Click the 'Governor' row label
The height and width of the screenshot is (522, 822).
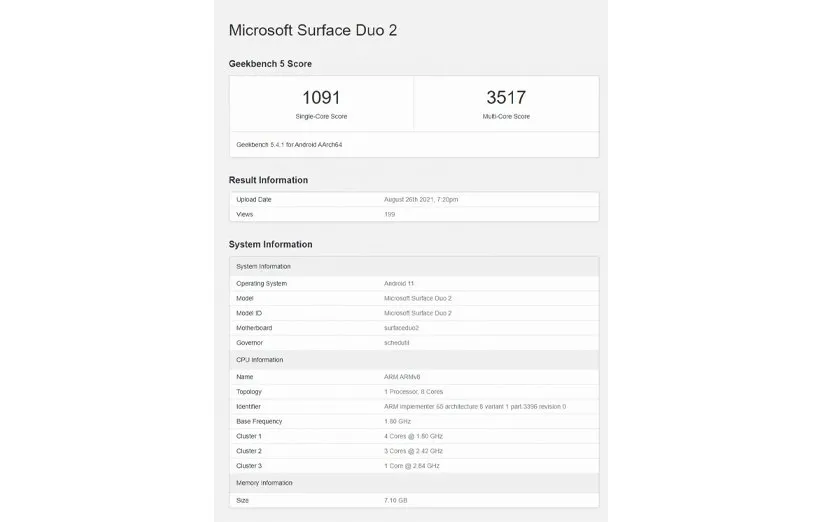(x=250, y=343)
